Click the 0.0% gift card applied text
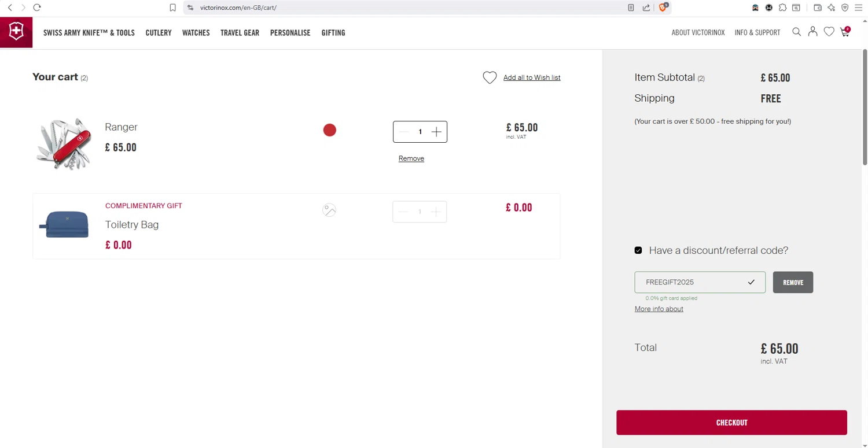The image size is (868, 448). pos(671,298)
